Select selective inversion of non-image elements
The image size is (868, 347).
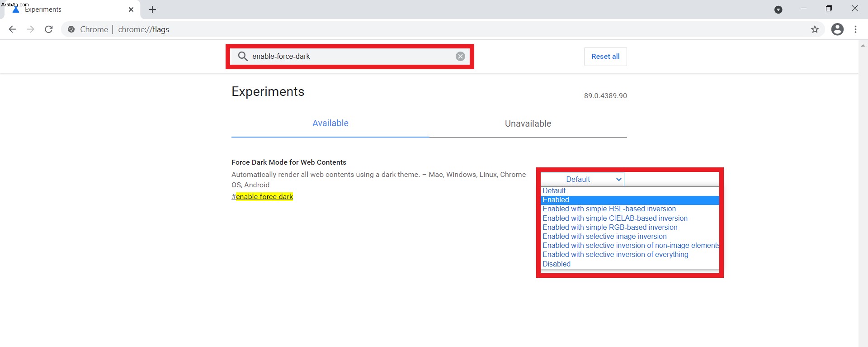(x=630, y=246)
